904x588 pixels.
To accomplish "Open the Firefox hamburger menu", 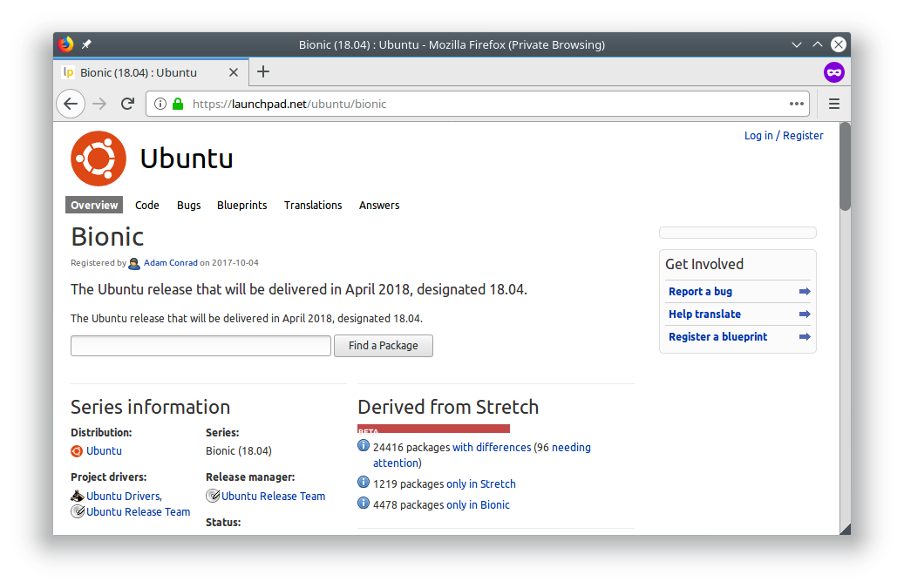I will pyautogui.click(x=833, y=104).
